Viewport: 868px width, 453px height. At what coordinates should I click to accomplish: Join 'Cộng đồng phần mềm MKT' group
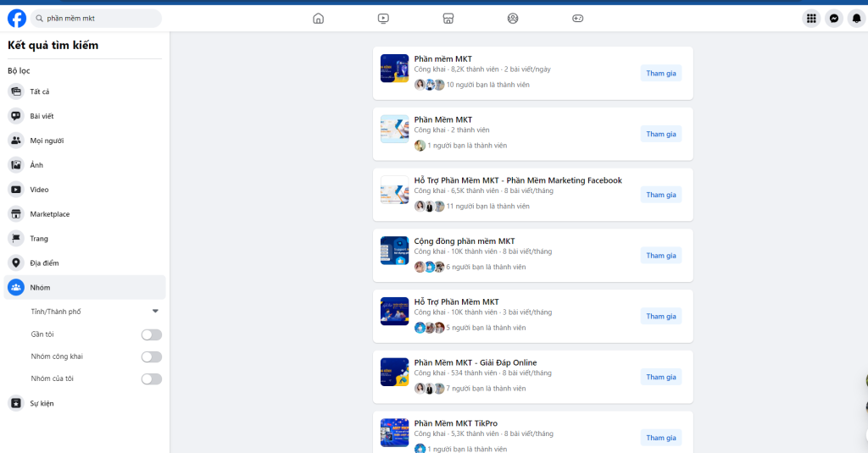pos(661,256)
